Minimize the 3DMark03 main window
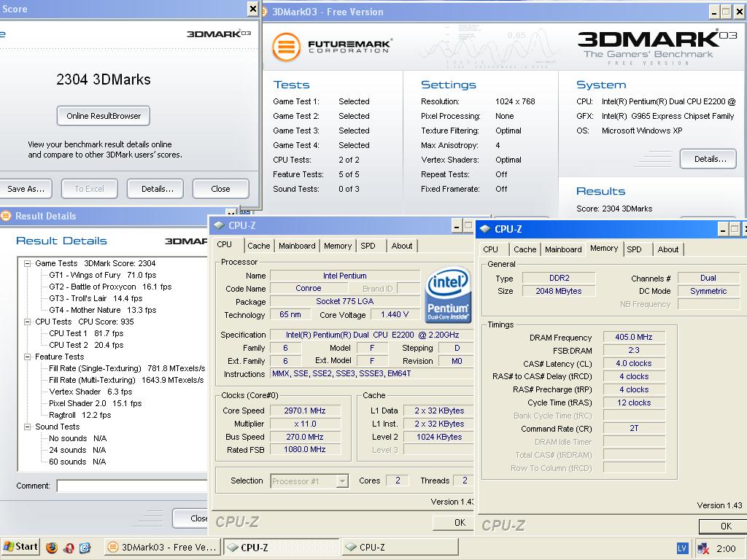The width and height of the screenshot is (747, 560). 713,12
